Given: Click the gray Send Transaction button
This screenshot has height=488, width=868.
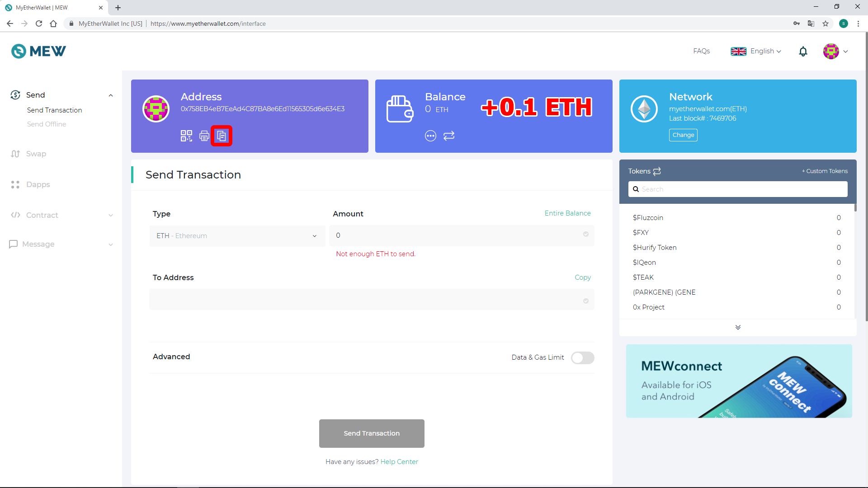Looking at the screenshot, I should pyautogui.click(x=372, y=433).
